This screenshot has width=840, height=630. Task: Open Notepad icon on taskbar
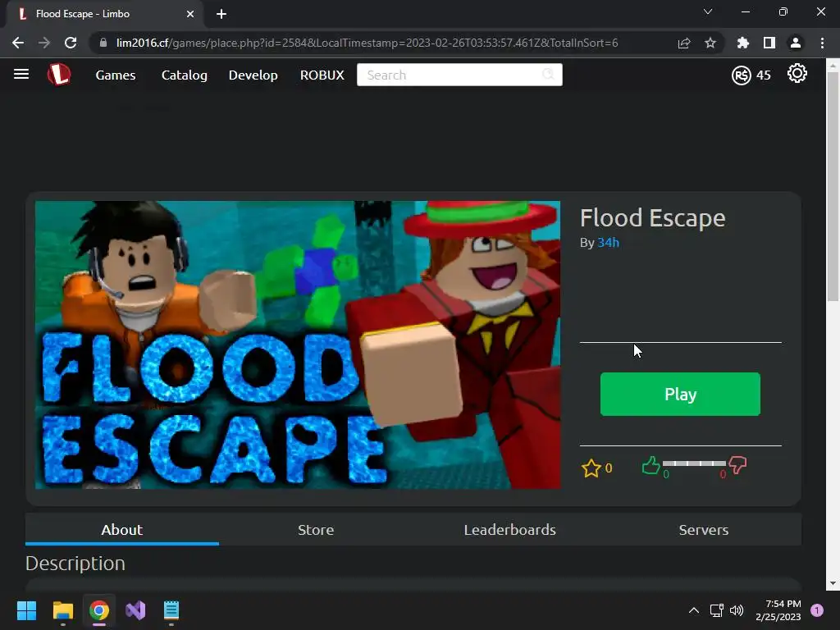pos(171,610)
